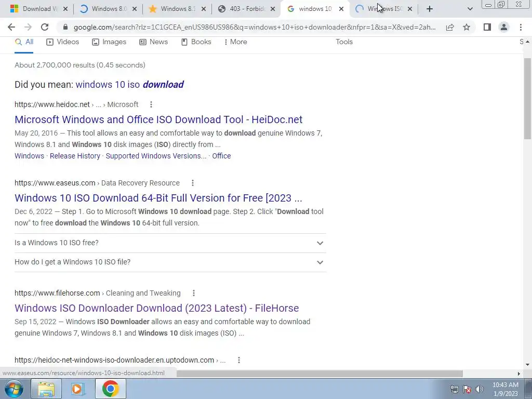Screen dimensions: 532x399
Task: Click the address bar URL
Action: click(x=255, y=27)
